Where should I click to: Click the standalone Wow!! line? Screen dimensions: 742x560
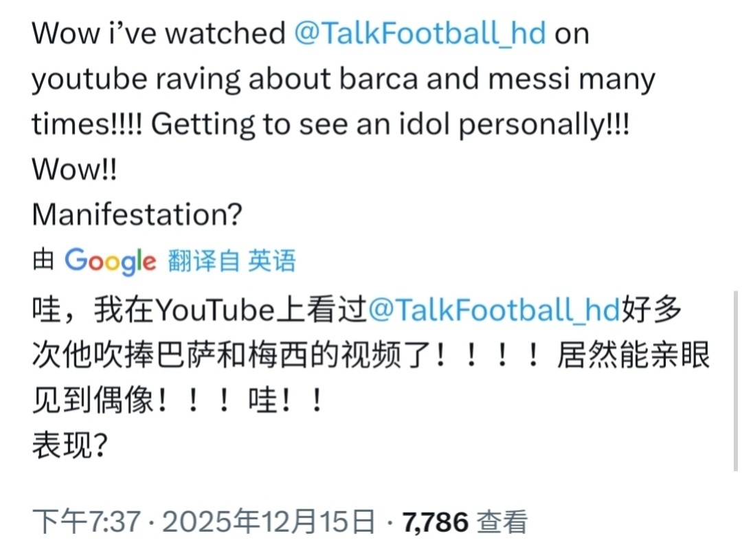pos(74,169)
